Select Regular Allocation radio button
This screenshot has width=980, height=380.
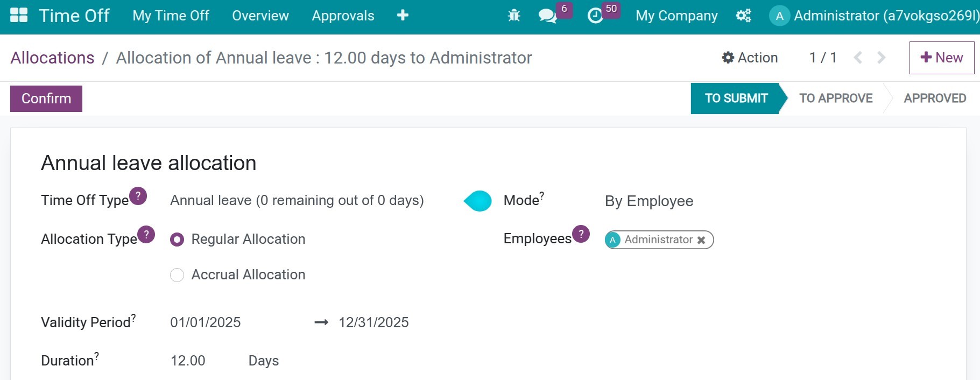[x=177, y=240]
